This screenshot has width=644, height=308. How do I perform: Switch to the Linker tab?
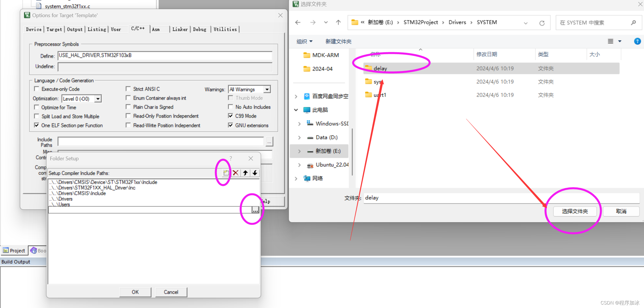[x=180, y=29]
